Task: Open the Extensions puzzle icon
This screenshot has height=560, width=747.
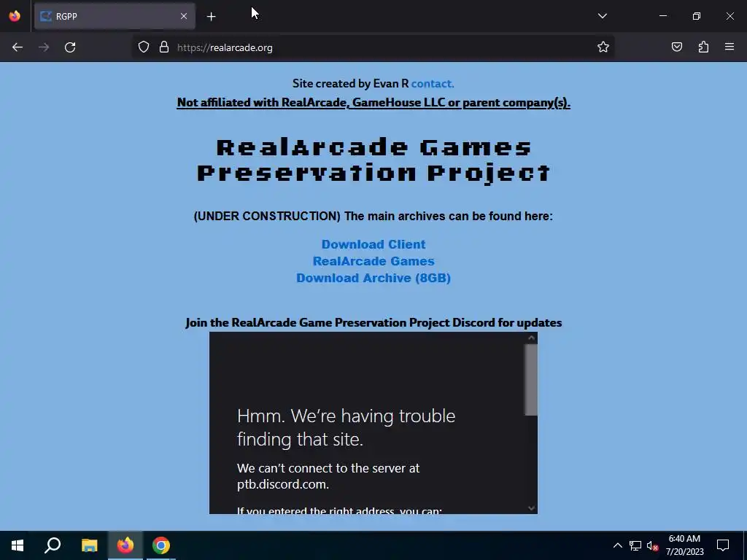Action: coord(703,47)
